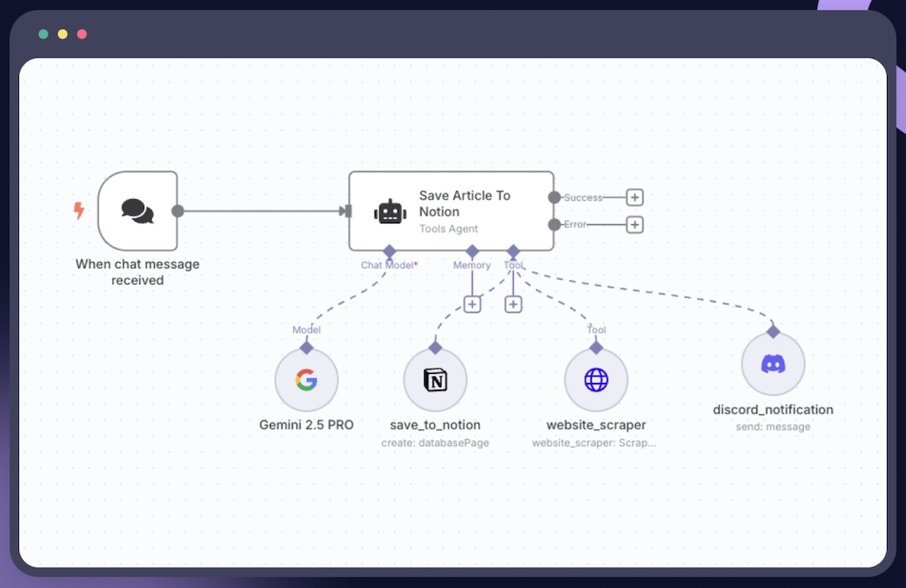This screenshot has height=588, width=906.
Task: Add a Tool sub-node with plus
Action: tap(513, 305)
